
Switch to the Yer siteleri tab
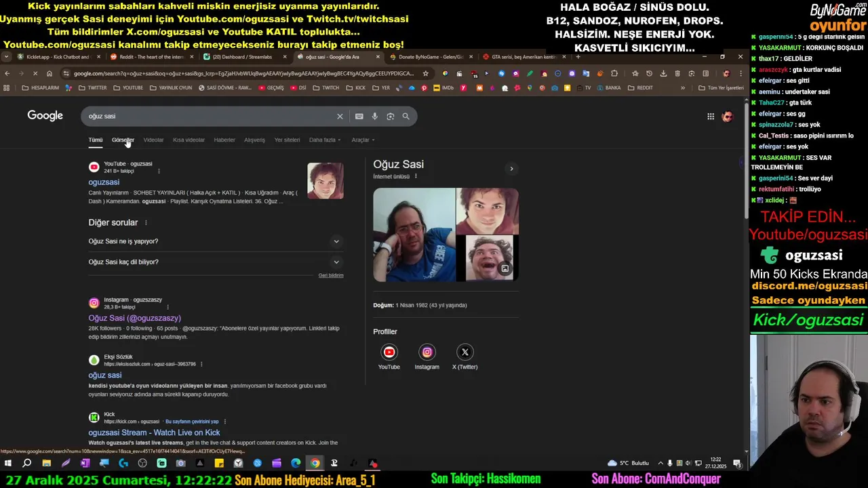[x=287, y=140]
